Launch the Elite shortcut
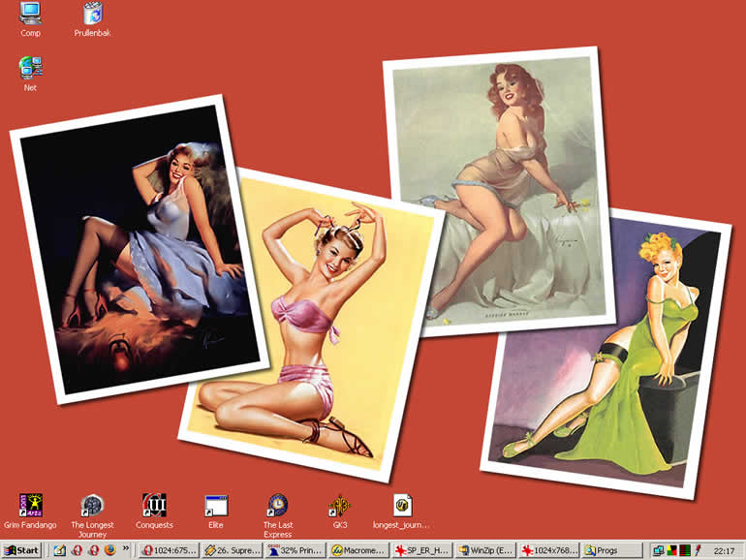The height and width of the screenshot is (560, 746). coord(215,505)
